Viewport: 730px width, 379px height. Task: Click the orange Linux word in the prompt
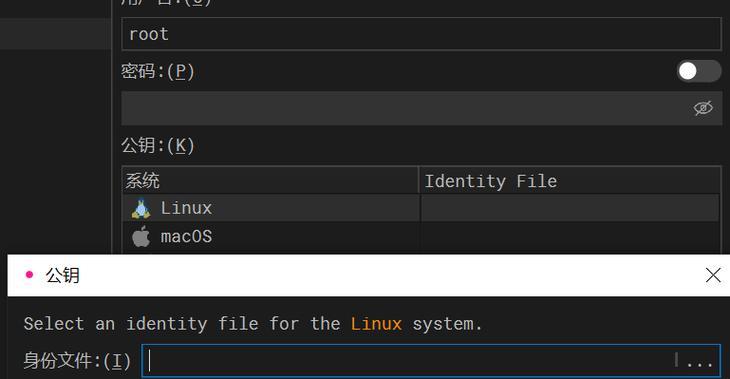tap(376, 324)
